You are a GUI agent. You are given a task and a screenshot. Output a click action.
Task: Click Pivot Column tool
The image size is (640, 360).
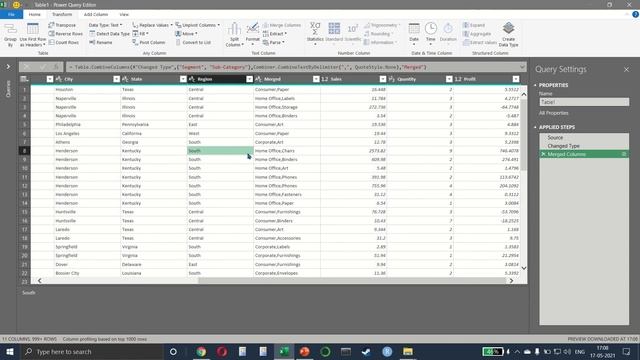[149, 42]
